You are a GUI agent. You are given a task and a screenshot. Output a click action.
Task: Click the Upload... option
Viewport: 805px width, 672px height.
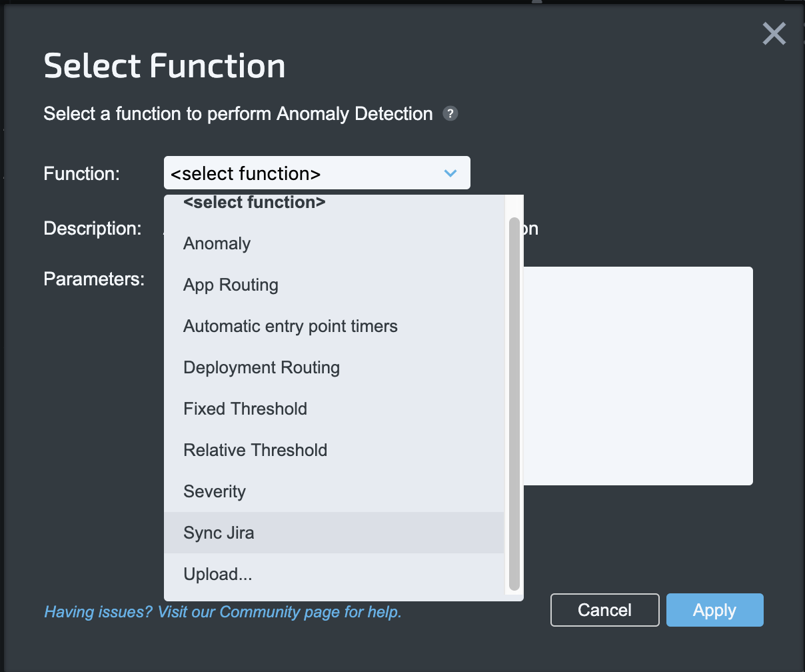217,575
